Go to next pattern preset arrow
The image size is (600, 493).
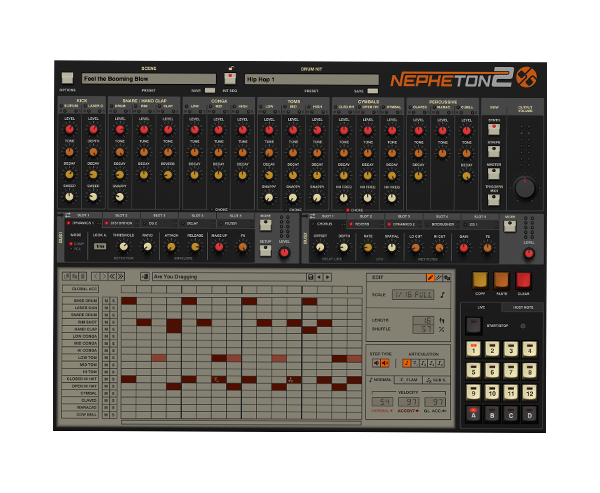coord(328,277)
